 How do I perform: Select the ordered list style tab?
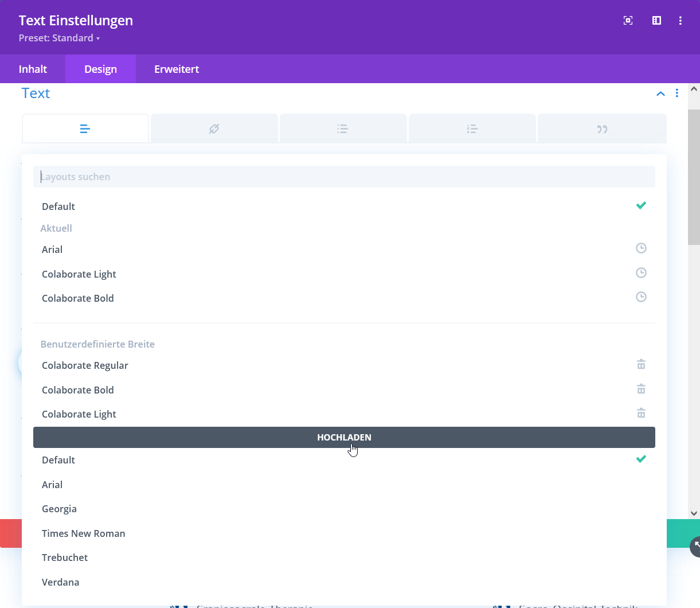pos(472,128)
